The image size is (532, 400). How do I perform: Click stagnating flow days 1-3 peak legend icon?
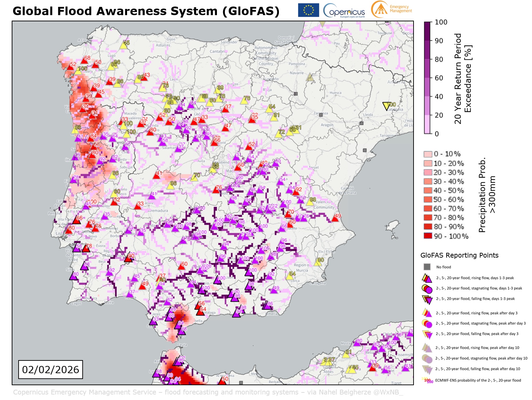[x=427, y=289]
